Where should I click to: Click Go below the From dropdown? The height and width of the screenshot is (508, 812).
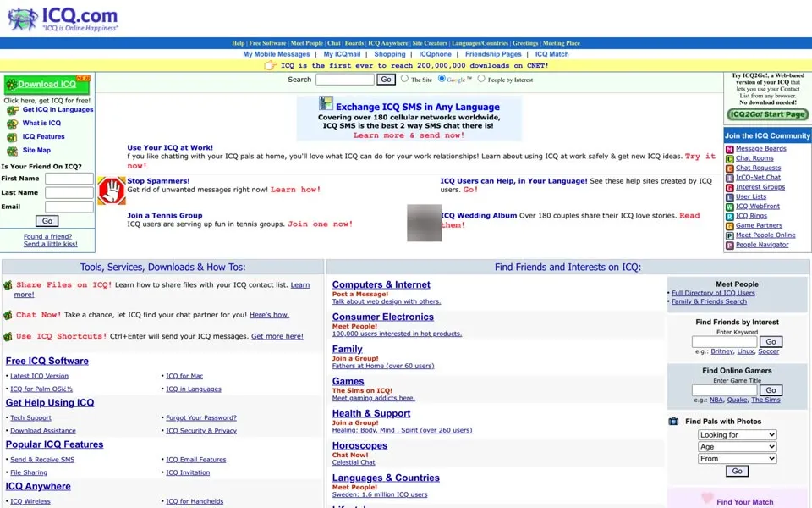point(737,472)
